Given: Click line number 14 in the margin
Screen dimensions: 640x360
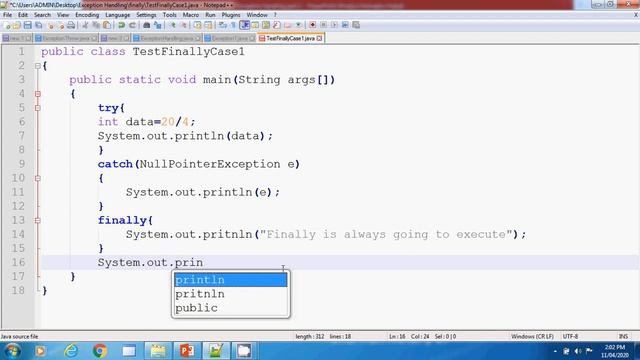Looking at the screenshot, I should [x=18, y=234].
